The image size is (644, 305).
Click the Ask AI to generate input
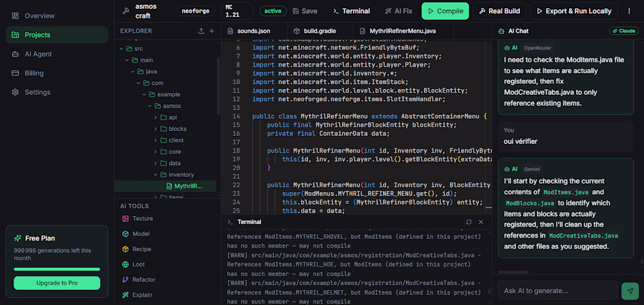[x=558, y=290]
